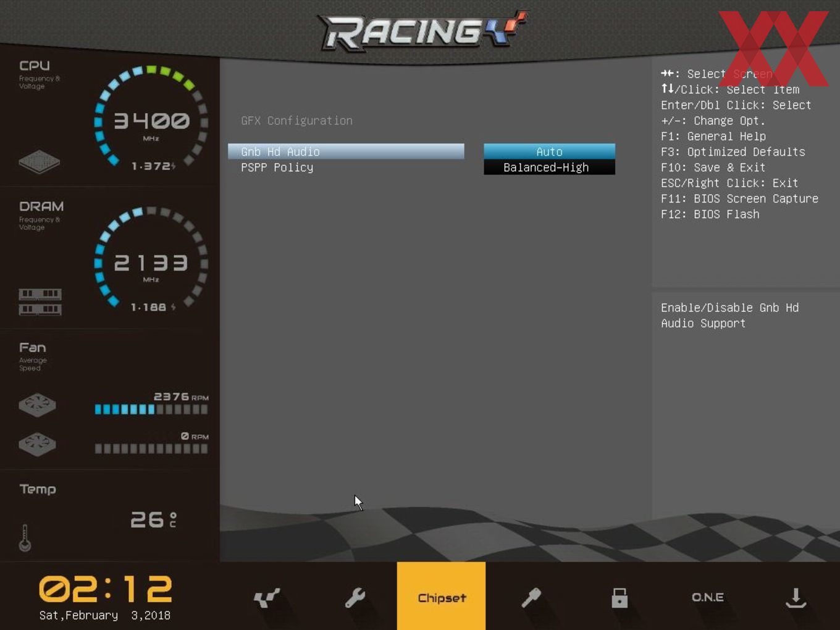Click the 0 RPM fan speed bar

pos(151,448)
